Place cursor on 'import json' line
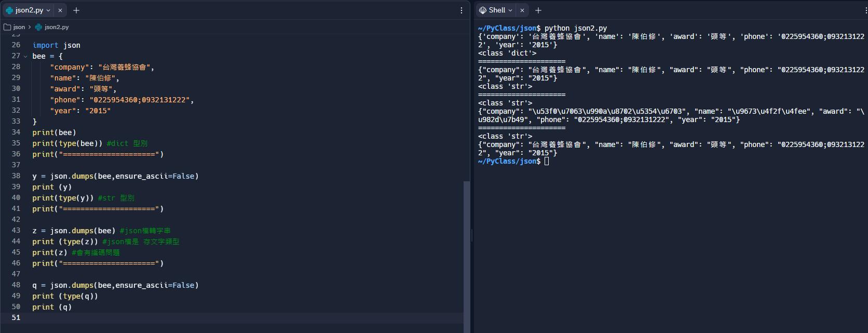The width and height of the screenshot is (868, 333). coord(57,45)
